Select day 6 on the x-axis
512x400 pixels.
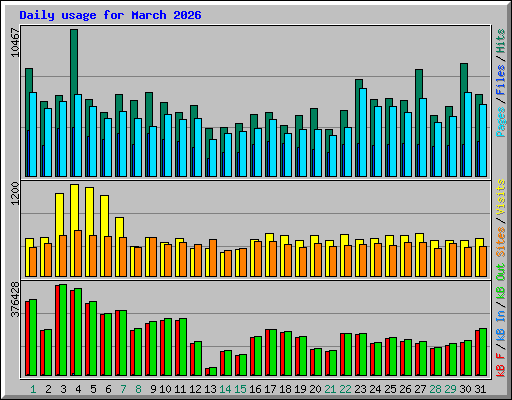coord(108,389)
